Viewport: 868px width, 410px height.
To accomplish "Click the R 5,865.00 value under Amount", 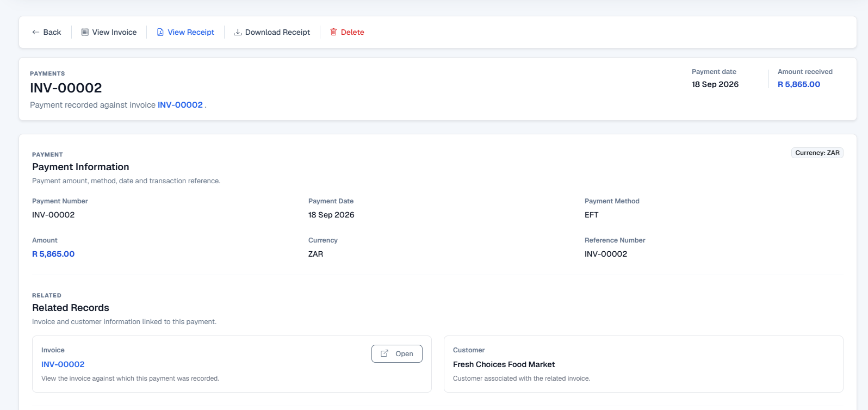I will pyautogui.click(x=53, y=254).
